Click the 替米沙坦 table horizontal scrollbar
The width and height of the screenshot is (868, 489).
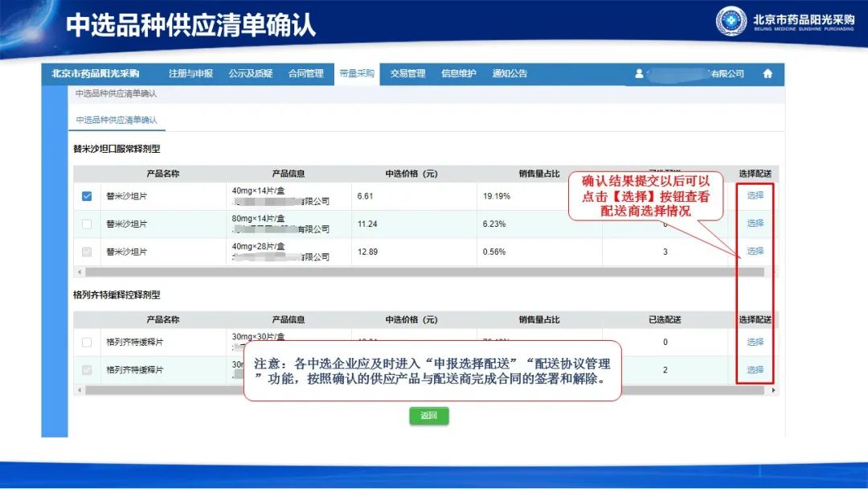click(402, 272)
